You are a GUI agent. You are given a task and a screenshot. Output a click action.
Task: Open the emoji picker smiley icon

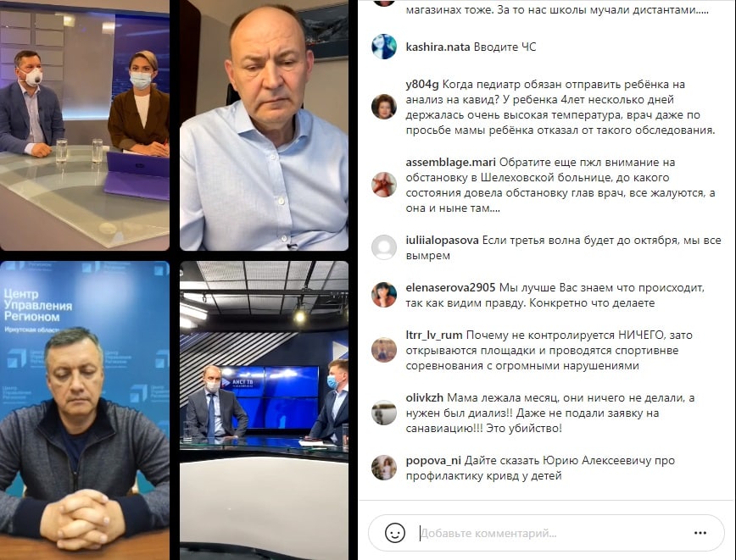coord(395,533)
